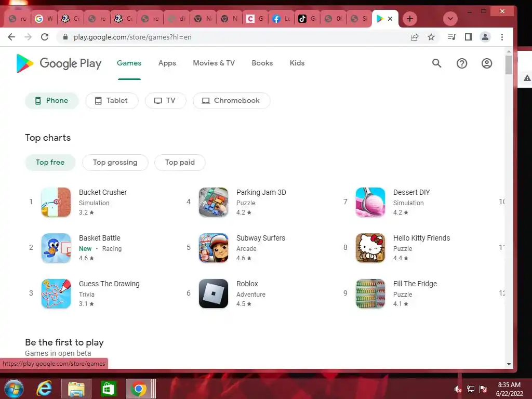The width and height of the screenshot is (532, 399).
Task: Click the scrollbar down arrow
Action: pos(509,364)
